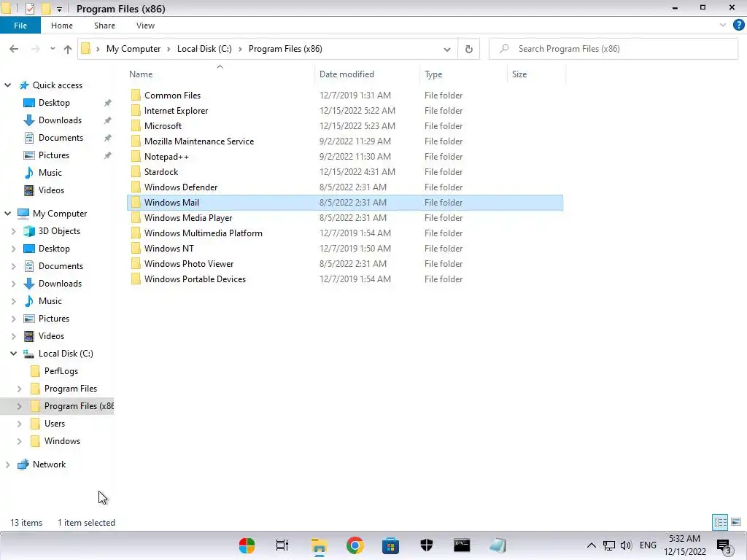747x560 pixels.
Task: Select the Windows Portable Devices folder icon
Action: click(136, 279)
